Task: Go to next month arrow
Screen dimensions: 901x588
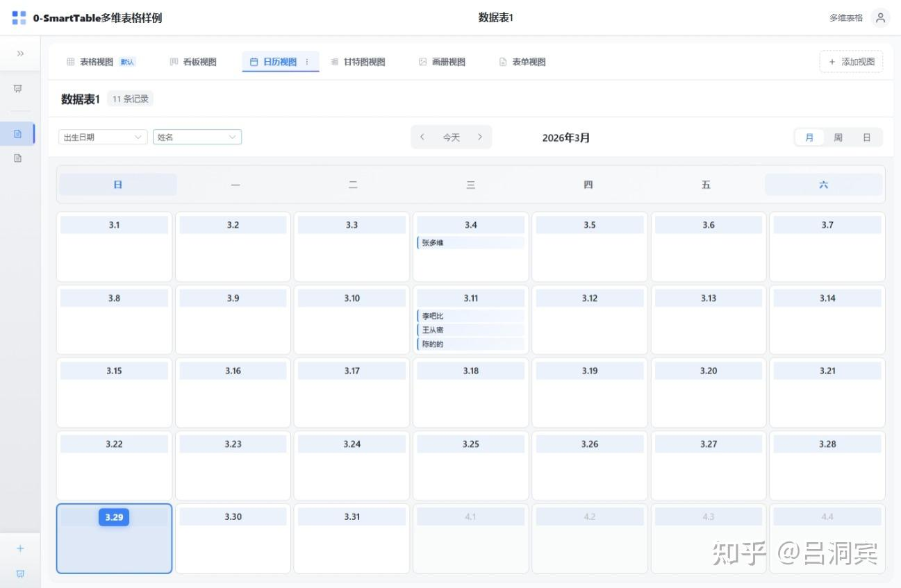Action: [x=479, y=137]
